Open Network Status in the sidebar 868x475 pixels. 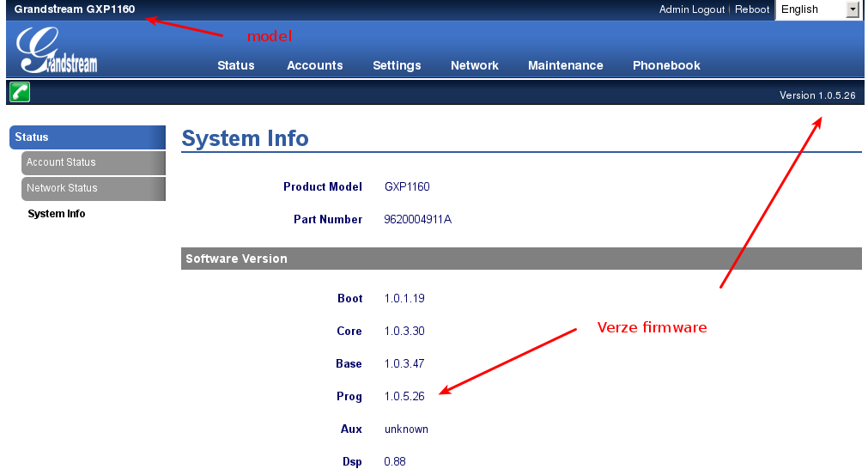[92, 188]
